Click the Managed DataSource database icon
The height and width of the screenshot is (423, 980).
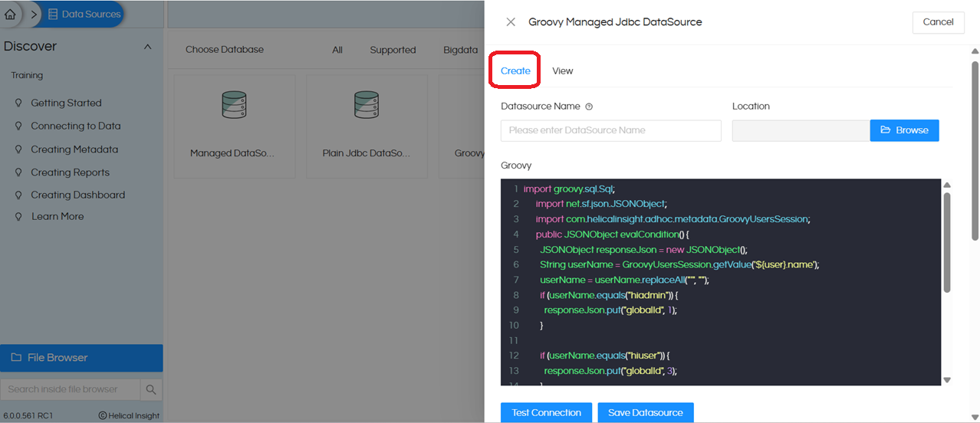[x=232, y=105]
